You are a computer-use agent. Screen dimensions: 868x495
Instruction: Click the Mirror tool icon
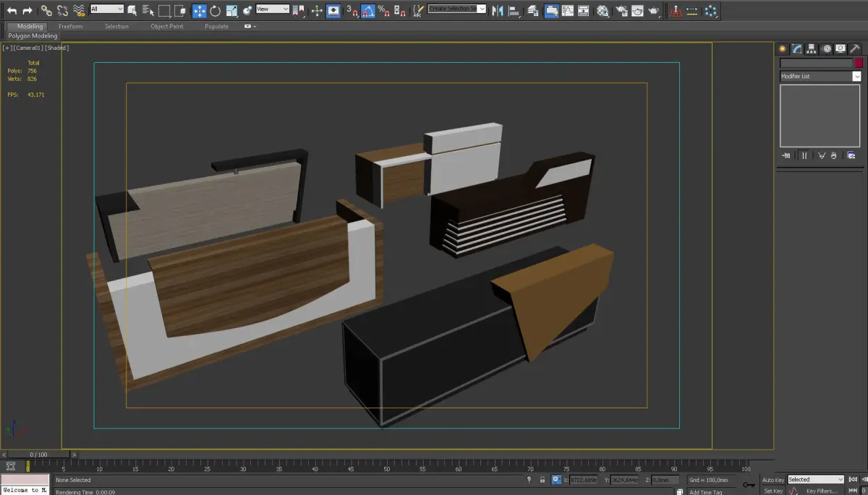pos(497,11)
